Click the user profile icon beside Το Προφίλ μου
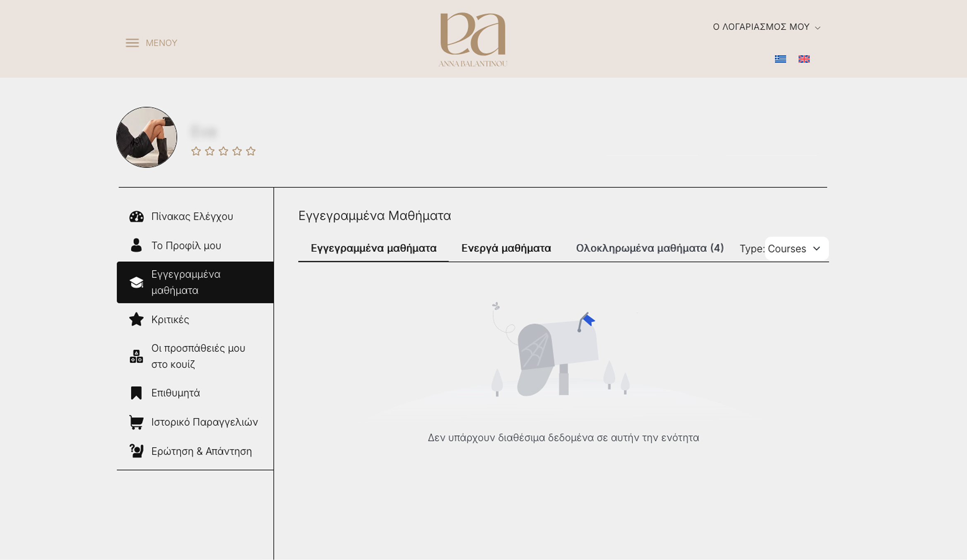This screenshot has width=967, height=560. tap(137, 245)
